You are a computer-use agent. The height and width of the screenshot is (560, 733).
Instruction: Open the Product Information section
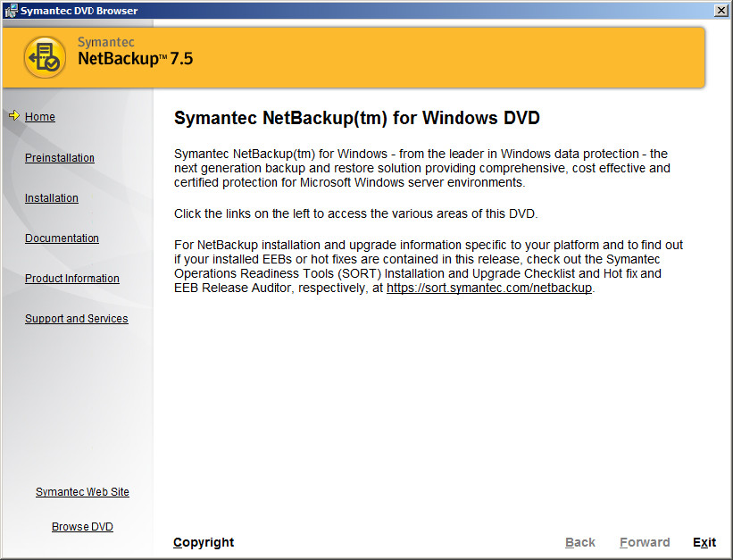(71, 278)
